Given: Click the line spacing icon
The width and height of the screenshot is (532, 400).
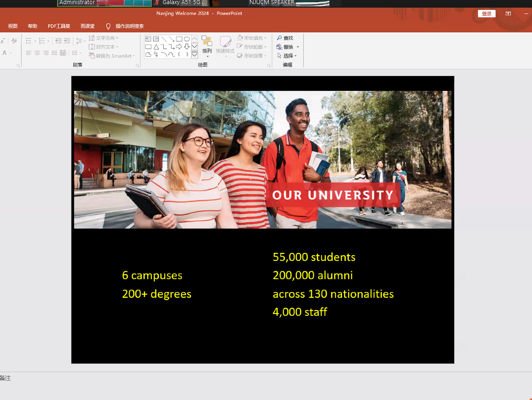Looking at the screenshot, I should [x=79, y=41].
